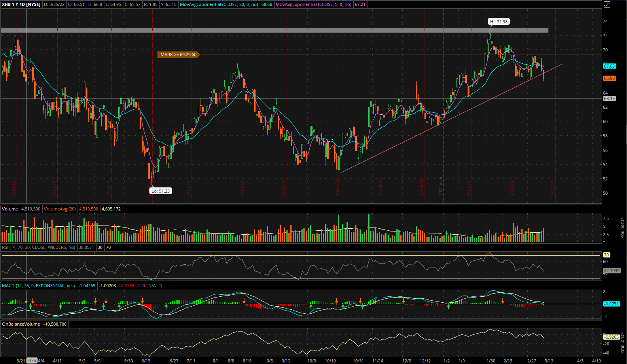This screenshot has height=364, width=627.
Task: Click the 52 label on the price axis
Action: 605,179
